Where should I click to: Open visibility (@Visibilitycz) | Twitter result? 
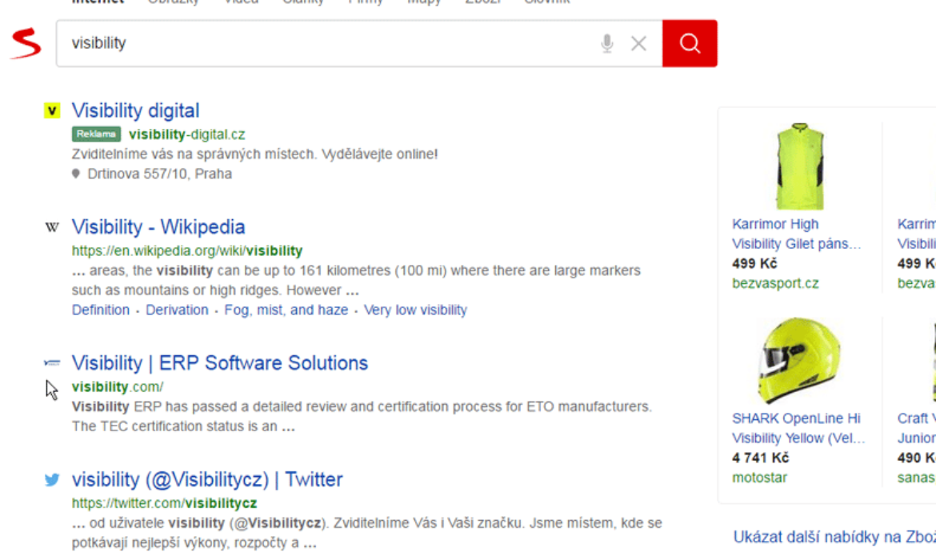click(x=207, y=479)
